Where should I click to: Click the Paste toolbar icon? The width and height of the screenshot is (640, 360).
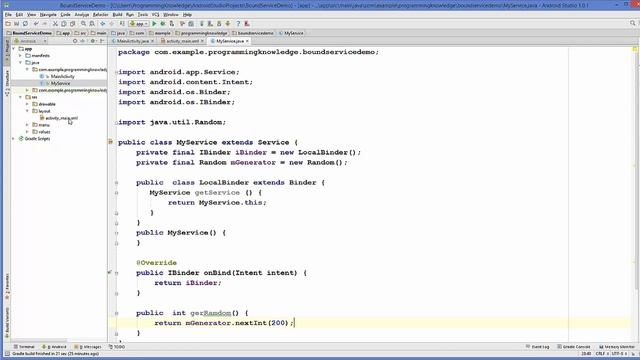73,24
